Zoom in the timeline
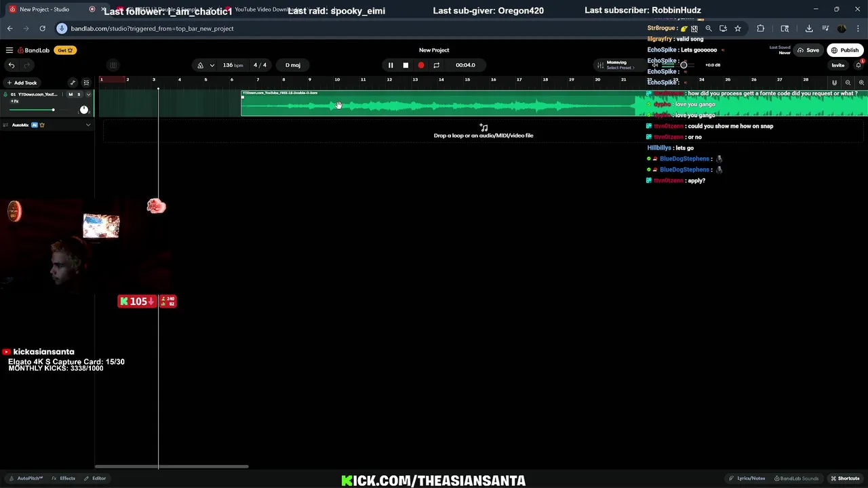Image resolution: width=868 pixels, height=488 pixels. click(861, 83)
